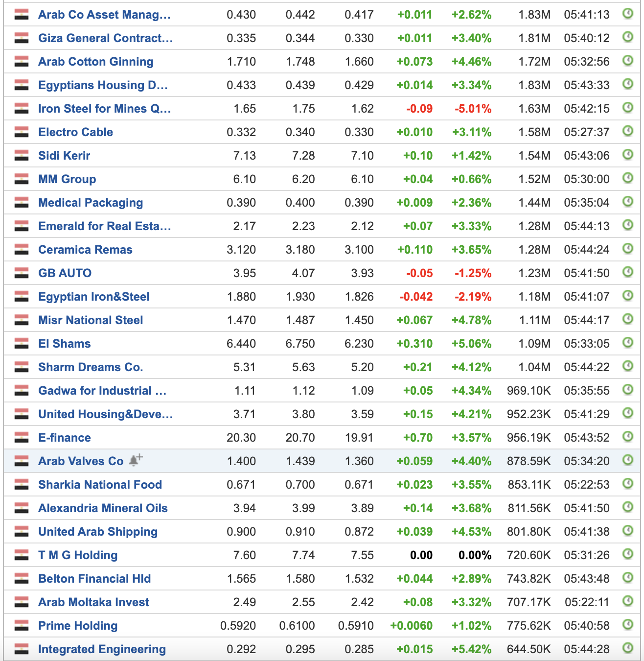Open the Sharm Dreams Co. link
The image size is (644, 661).
coord(91,367)
